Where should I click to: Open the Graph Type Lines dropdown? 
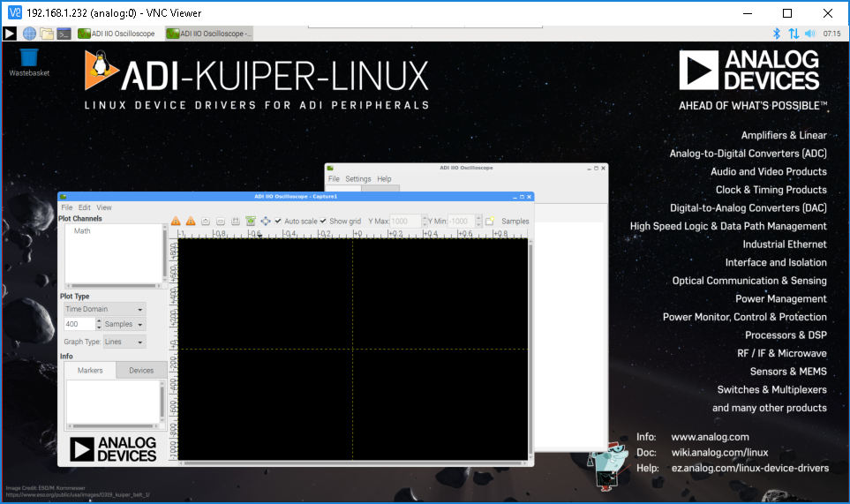124,342
